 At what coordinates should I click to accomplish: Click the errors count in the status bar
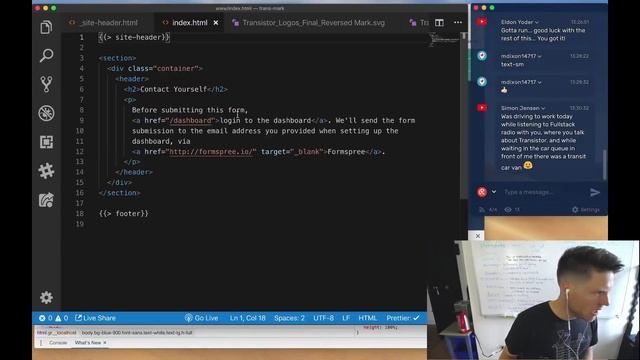46,318
